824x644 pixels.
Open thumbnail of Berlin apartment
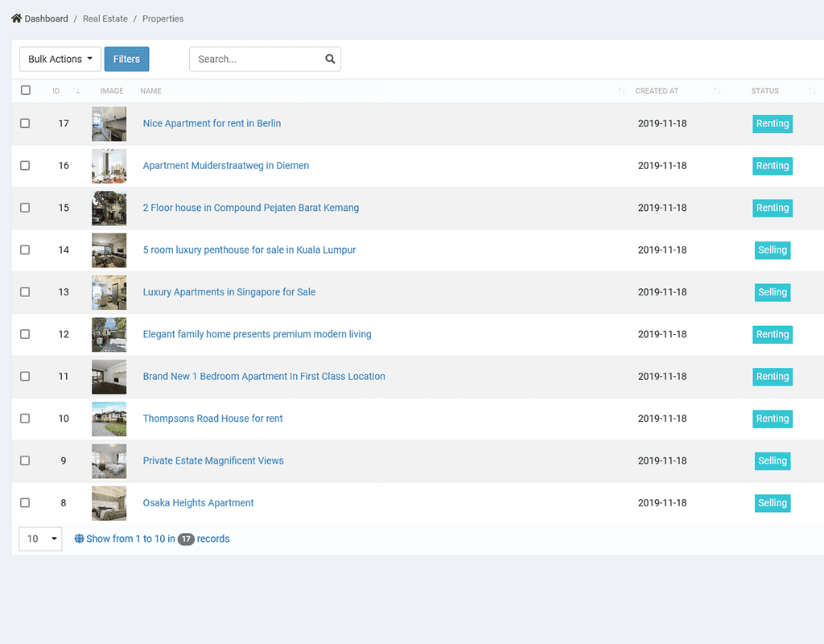(109, 124)
